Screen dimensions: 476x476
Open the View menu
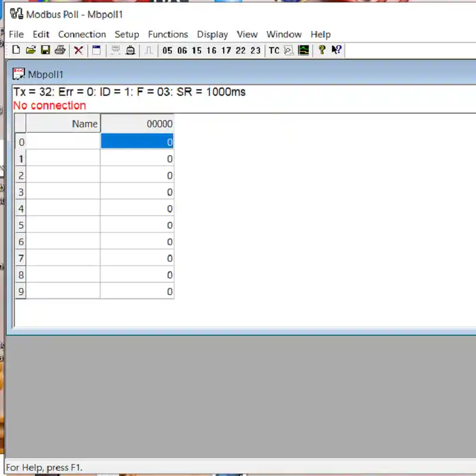[x=247, y=35]
